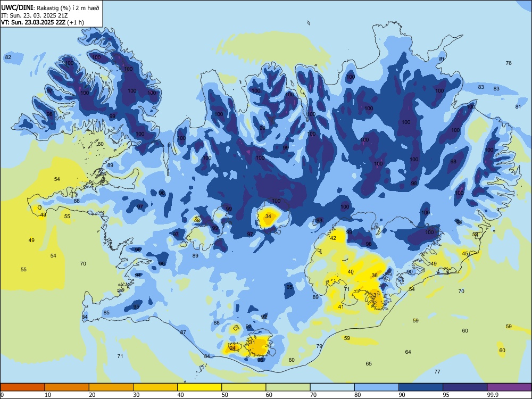Click the legend tick label '10'

[48, 395]
